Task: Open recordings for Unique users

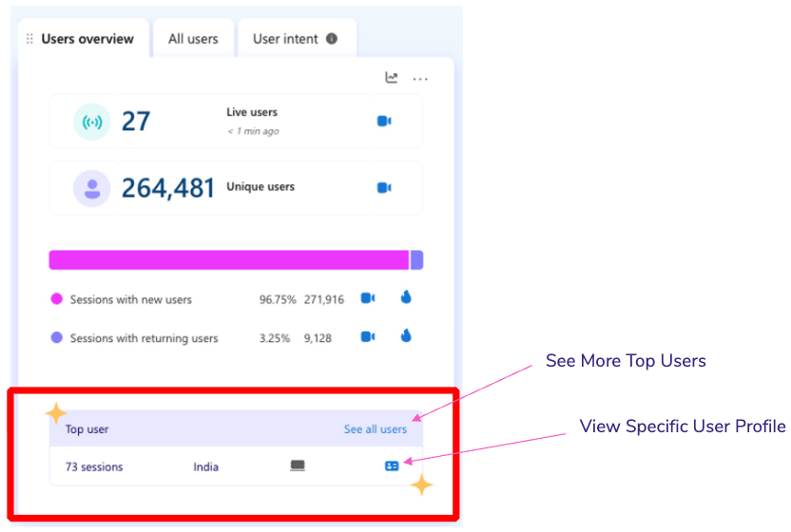Action: (384, 188)
